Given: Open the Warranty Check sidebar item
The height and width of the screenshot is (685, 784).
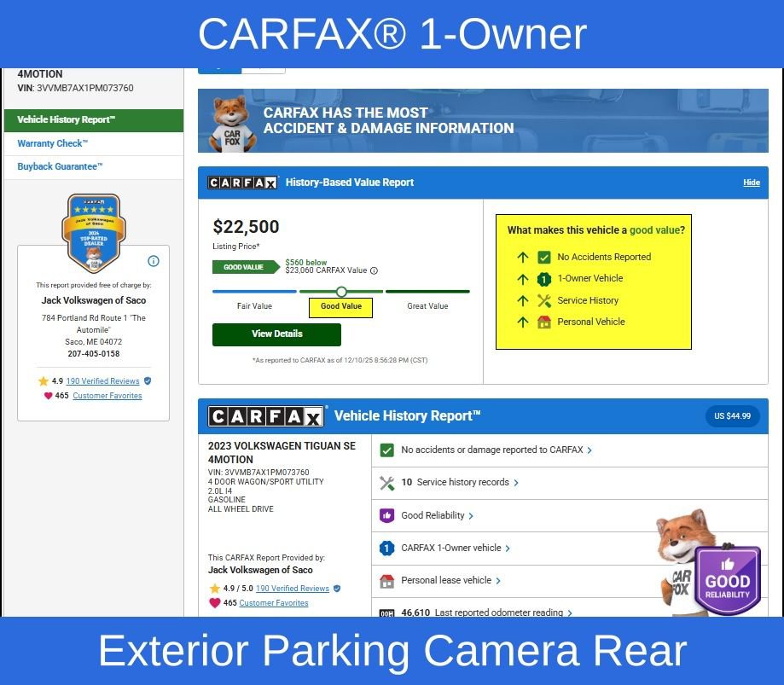Looking at the screenshot, I should pyautogui.click(x=53, y=143).
